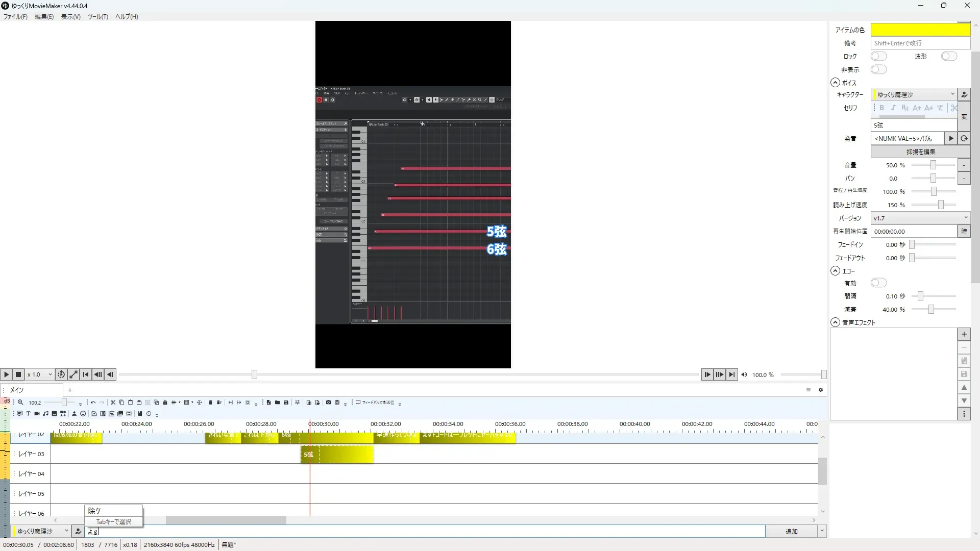Add an audio item with the music note icon

45,414
